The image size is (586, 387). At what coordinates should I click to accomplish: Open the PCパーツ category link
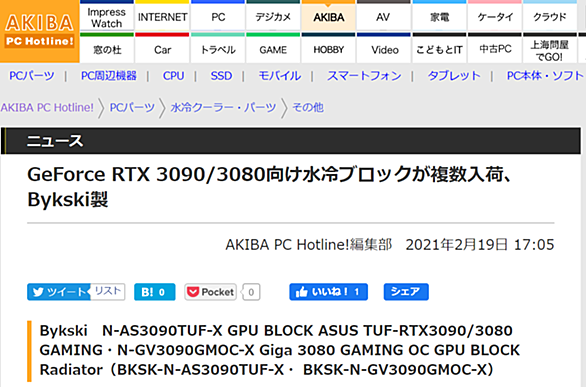coord(32,76)
